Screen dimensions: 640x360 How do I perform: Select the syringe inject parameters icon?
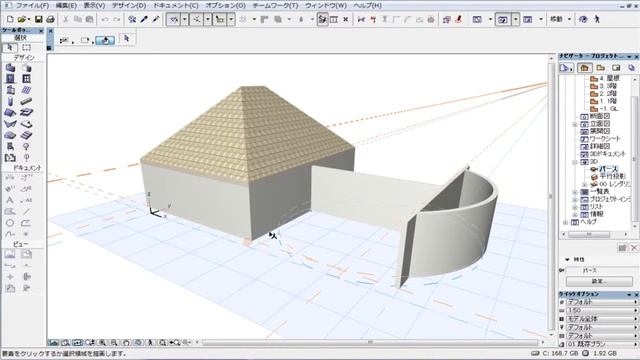point(156,19)
